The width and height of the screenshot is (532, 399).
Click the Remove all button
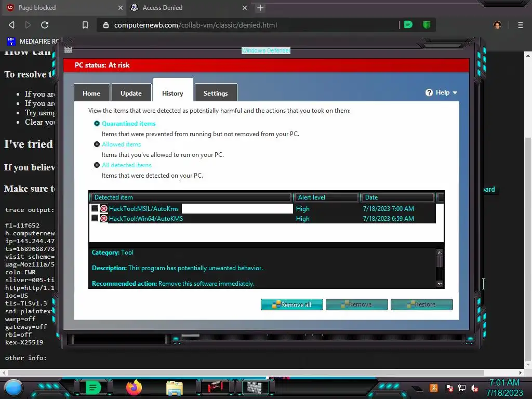292,304
